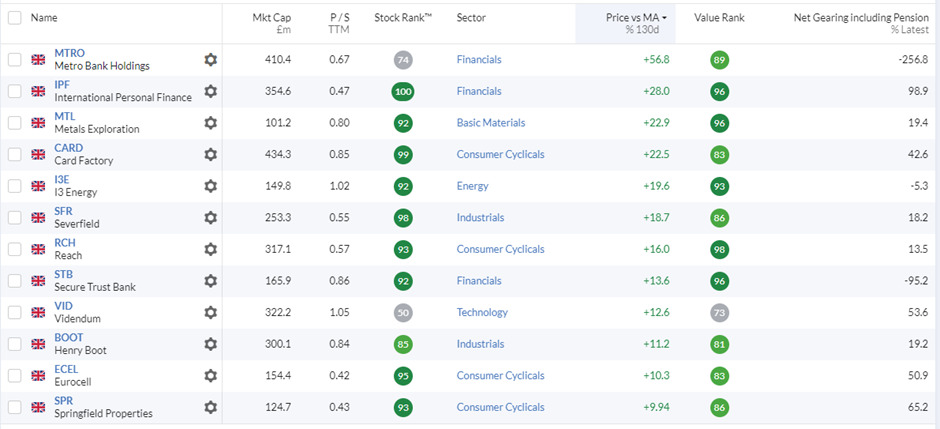
Task: Click gear icon in Metals Exploration row
Action: click(x=210, y=123)
